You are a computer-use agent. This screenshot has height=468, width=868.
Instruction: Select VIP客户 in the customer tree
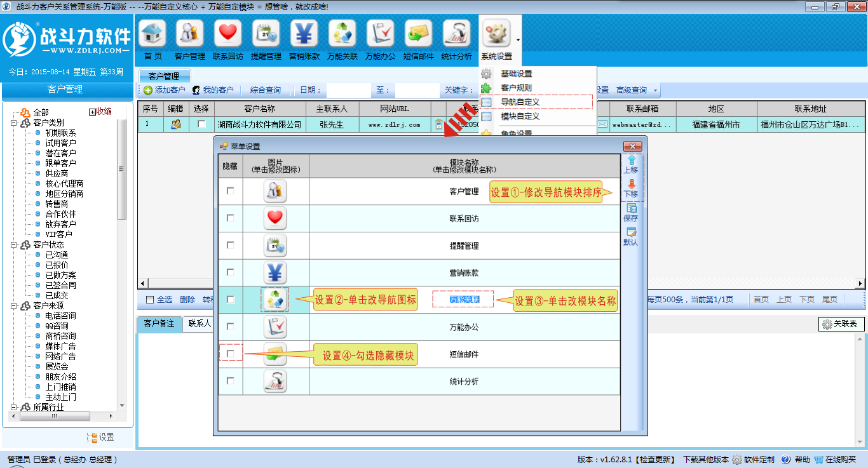[x=59, y=234]
